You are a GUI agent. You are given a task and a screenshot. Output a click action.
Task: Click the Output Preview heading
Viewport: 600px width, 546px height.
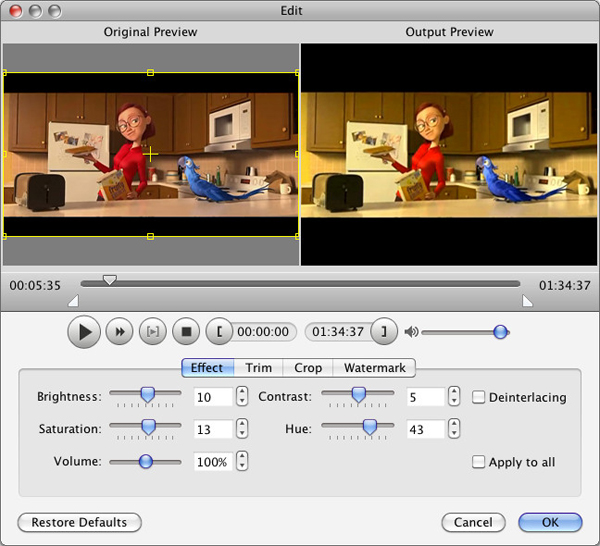[450, 32]
